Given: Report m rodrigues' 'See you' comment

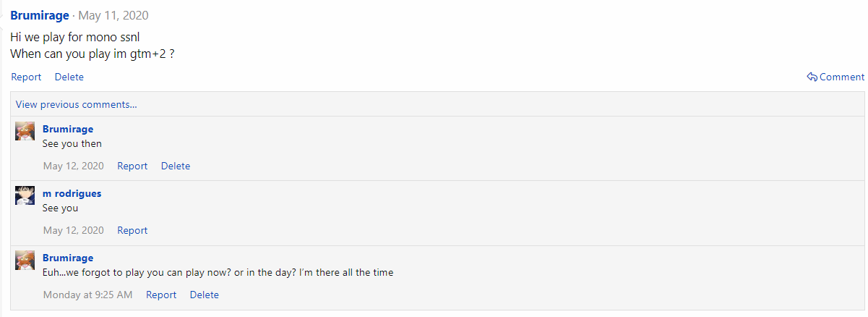Looking at the screenshot, I should tap(132, 230).
